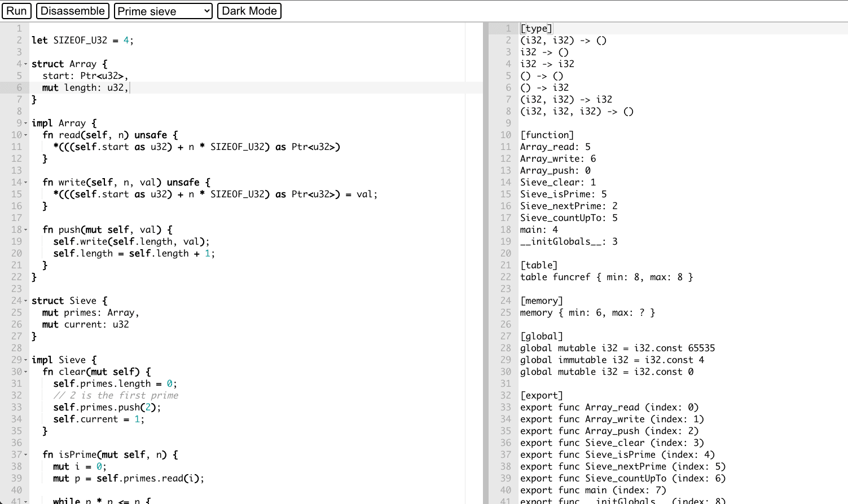
Task: Collapse impl Sieve fold arrow
Action: coord(26,360)
